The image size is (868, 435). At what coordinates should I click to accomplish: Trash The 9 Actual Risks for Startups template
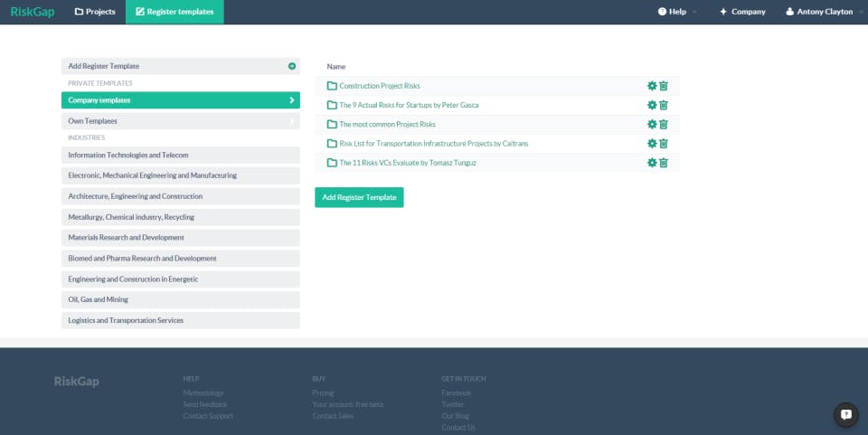pos(663,105)
